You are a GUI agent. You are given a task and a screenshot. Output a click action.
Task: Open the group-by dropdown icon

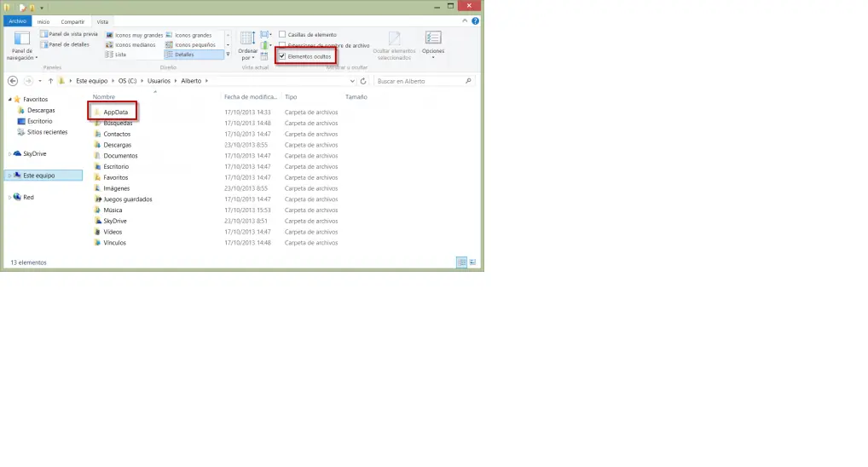266,35
